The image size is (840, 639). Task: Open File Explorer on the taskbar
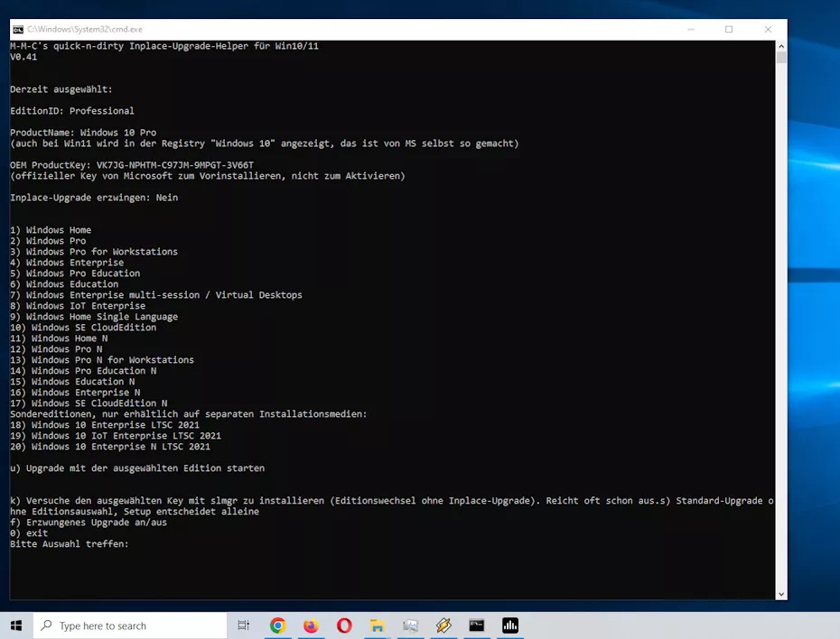point(376,625)
